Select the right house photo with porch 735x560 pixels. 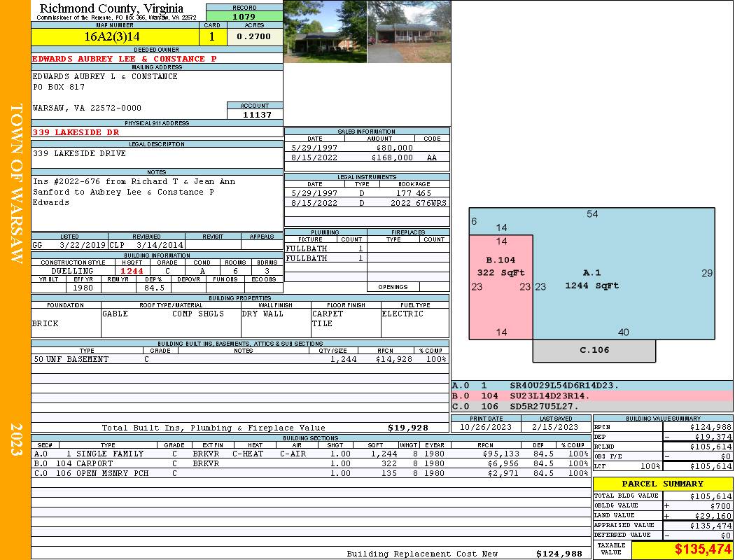(x=409, y=31)
